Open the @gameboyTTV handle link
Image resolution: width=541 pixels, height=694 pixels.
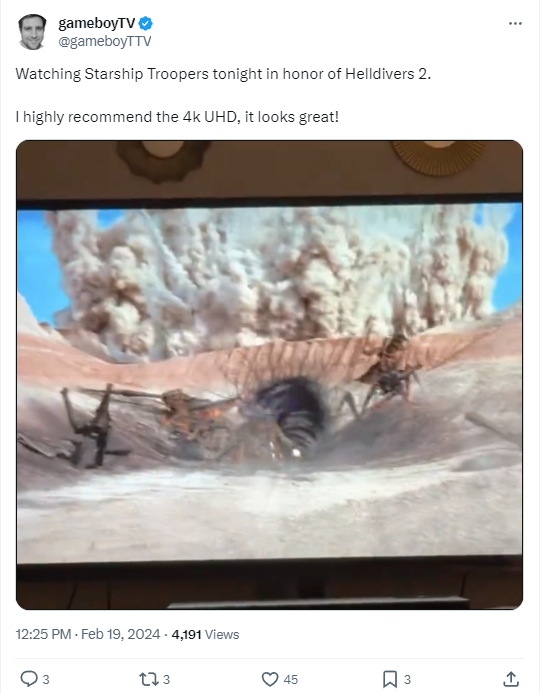tap(105, 41)
